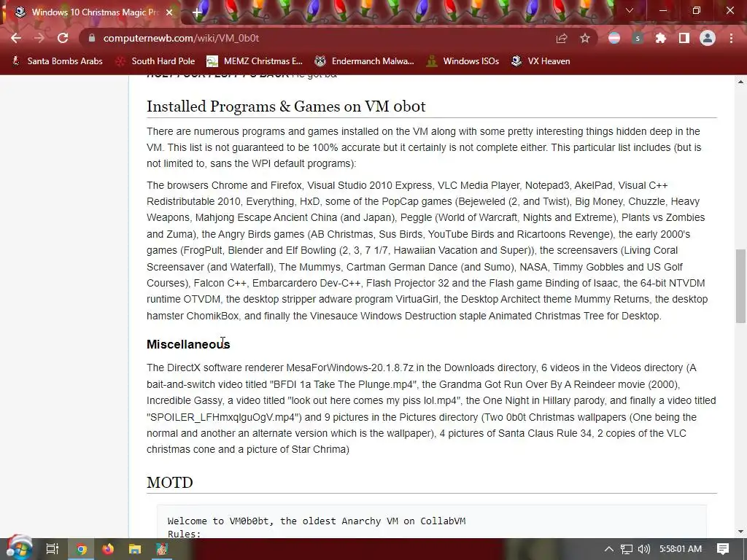
Task: Reload the current page
Action: coord(63,38)
